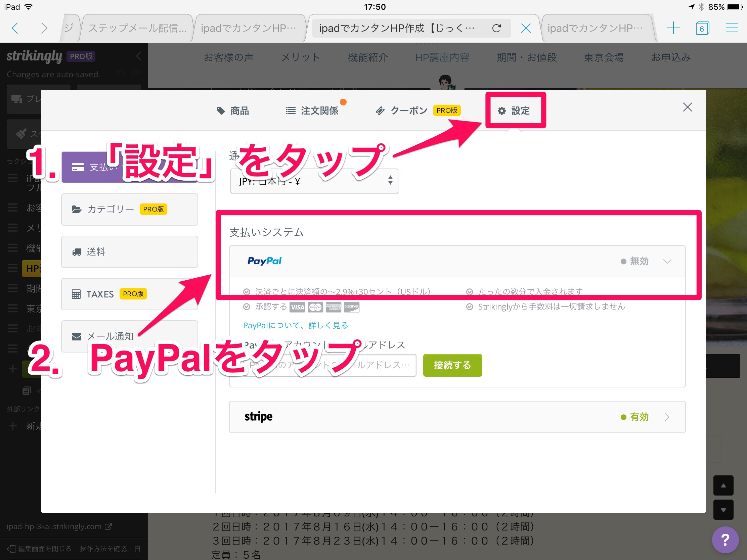Close the store settings dialog
This screenshot has width=747, height=560.
(687, 107)
